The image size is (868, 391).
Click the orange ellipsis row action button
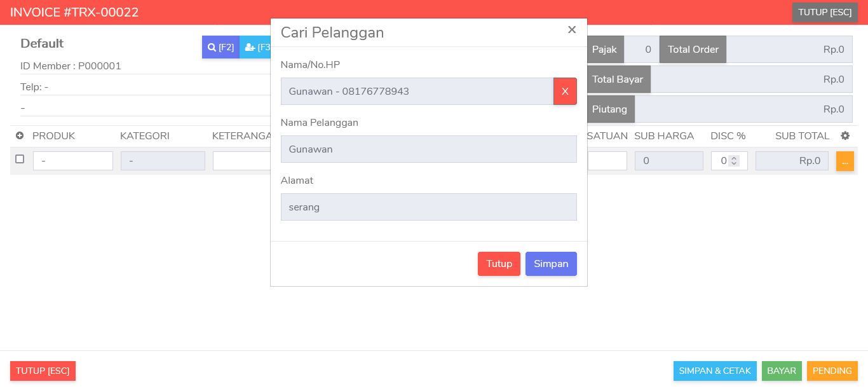click(845, 161)
